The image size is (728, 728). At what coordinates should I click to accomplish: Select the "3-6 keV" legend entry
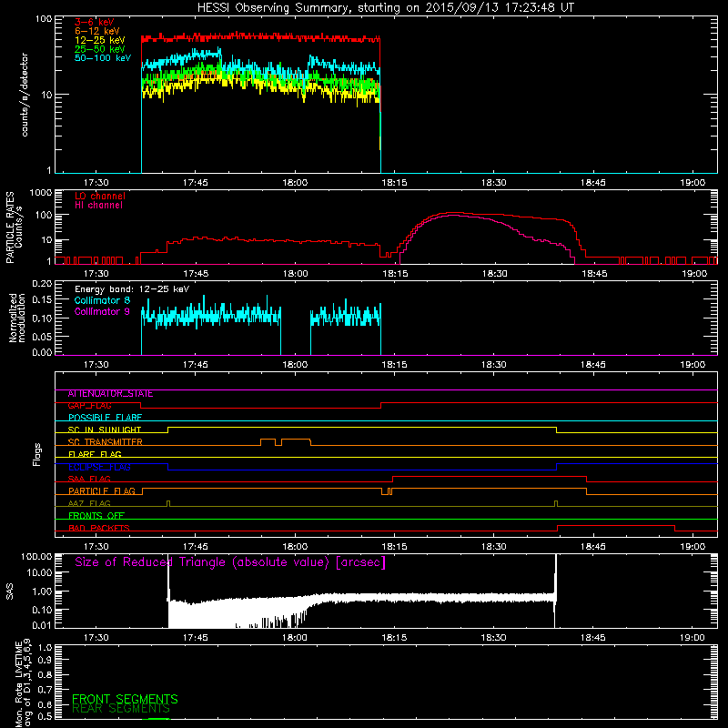point(95,22)
